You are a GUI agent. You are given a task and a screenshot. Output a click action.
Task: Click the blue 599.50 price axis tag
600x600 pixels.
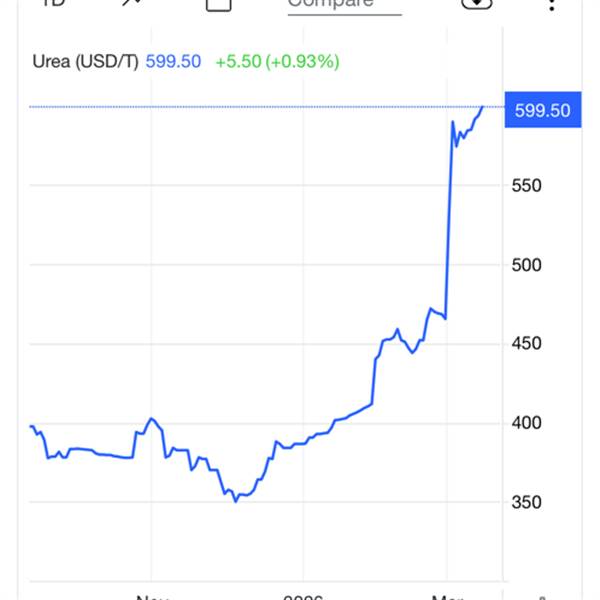click(x=542, y=110)
